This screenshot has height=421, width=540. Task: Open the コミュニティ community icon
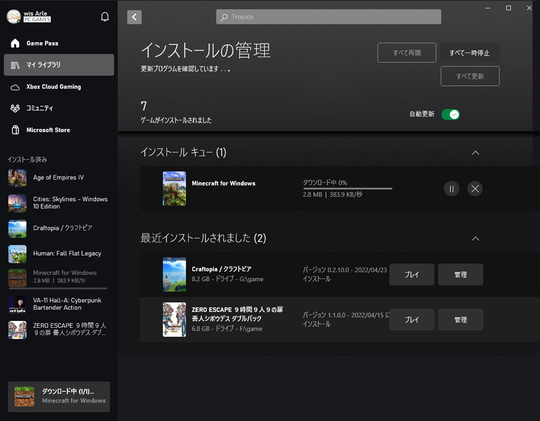coord(15,109)
